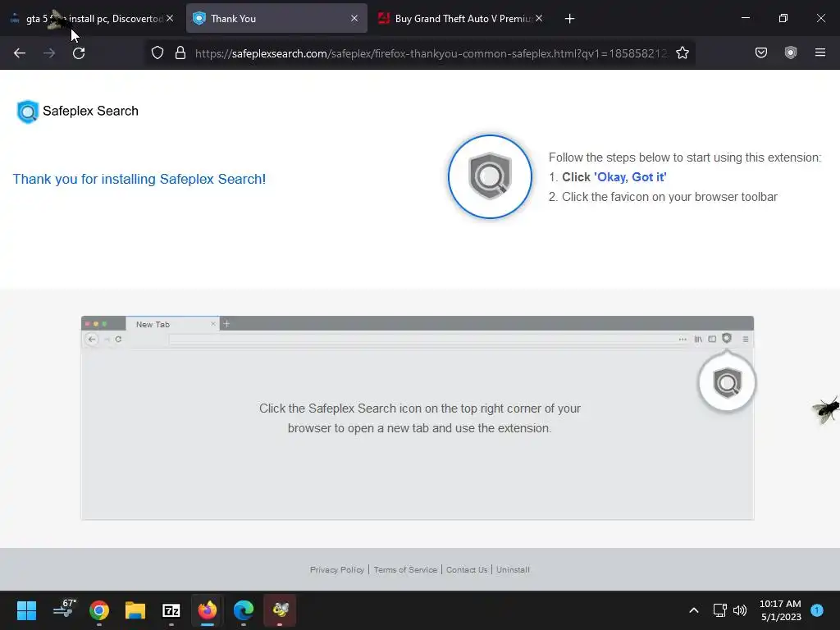Open 7-Zip from taskbar

coord(171,610)
